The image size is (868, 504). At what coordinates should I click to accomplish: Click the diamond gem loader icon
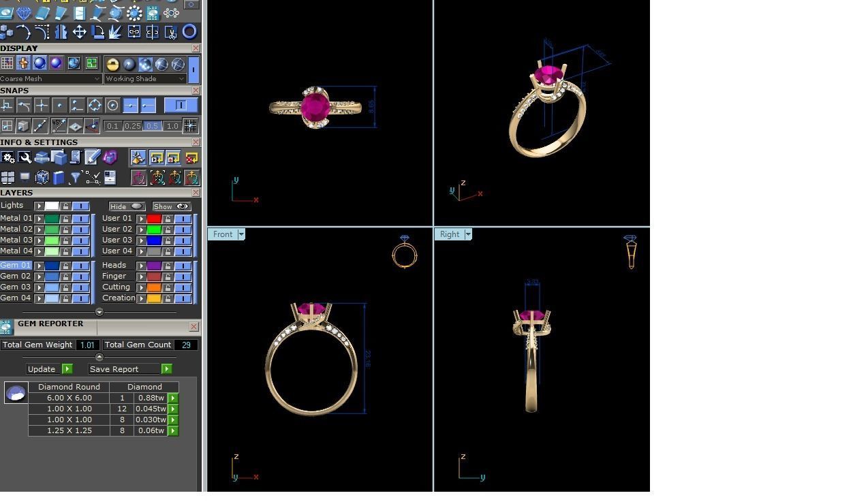pos(24,13)
